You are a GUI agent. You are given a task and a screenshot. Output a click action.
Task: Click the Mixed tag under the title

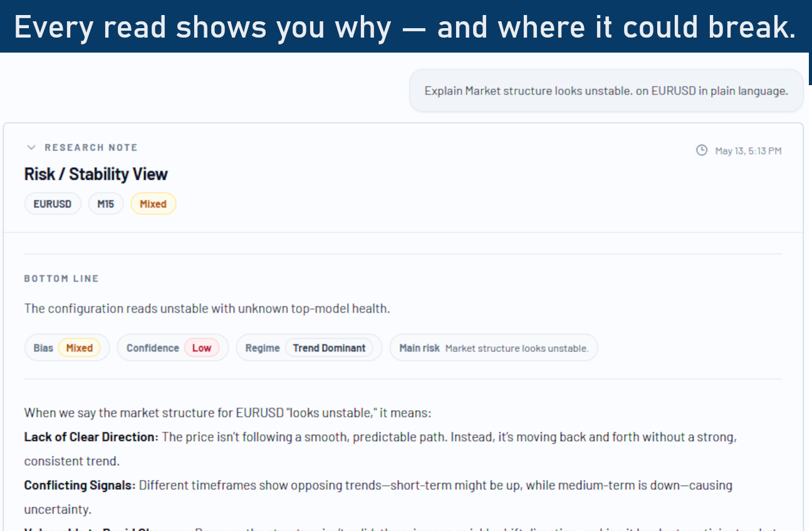(x=153, y=204)
